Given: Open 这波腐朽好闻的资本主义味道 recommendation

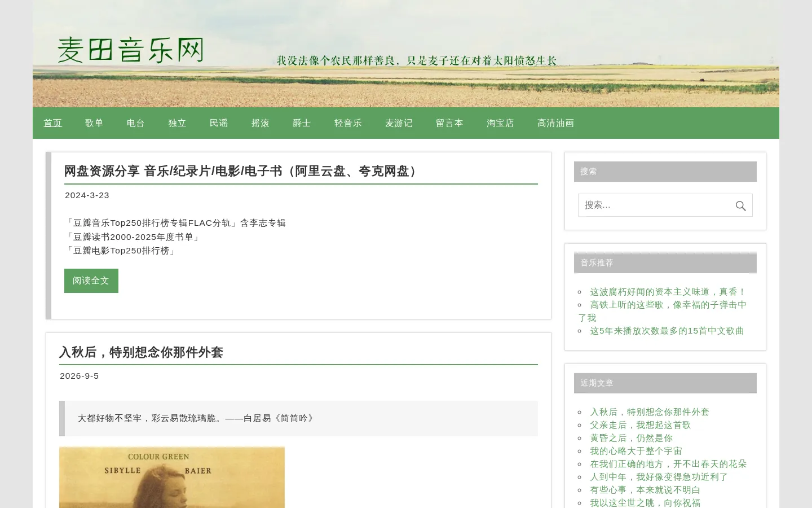Looking at the screenshot, I should 668,292.
